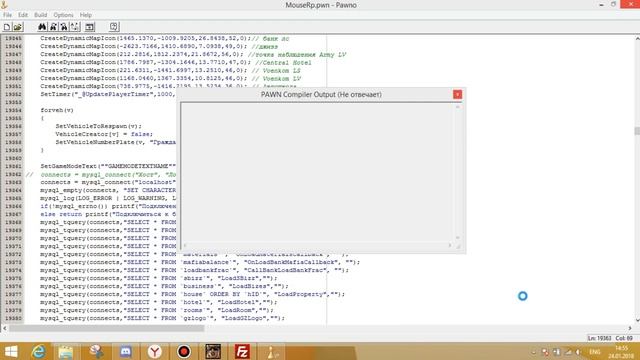Click the //Central Hotel comment
This screenshot has height=360, width=640.
tap(283, 62)
